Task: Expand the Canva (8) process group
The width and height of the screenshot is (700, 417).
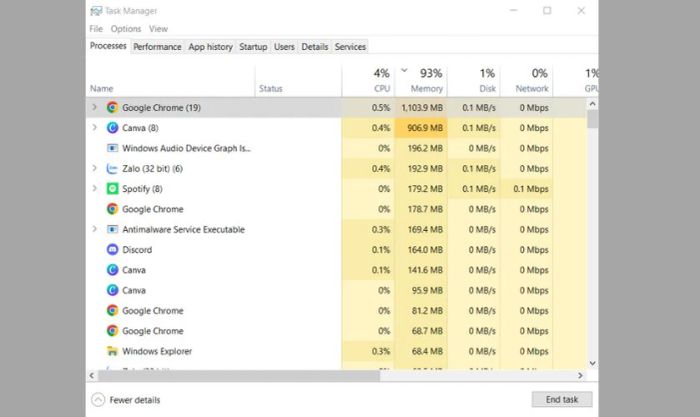Action: click(94, 128)
